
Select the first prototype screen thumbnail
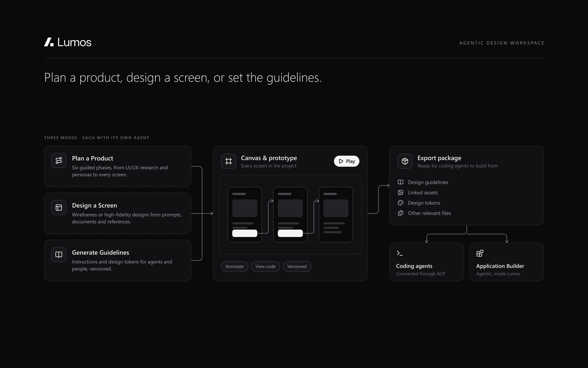(x=245, y=214)
